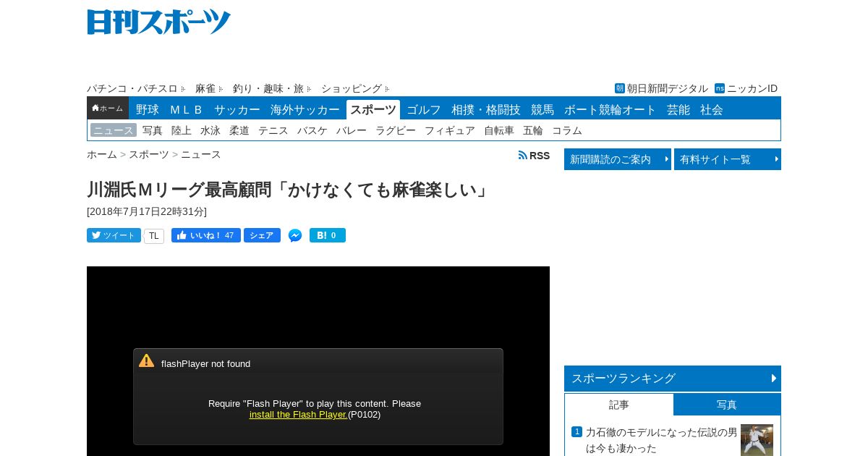Select the 相撲・格闘技 menu item
Viewport: 868px width, 456px height.
click(486, 110)
